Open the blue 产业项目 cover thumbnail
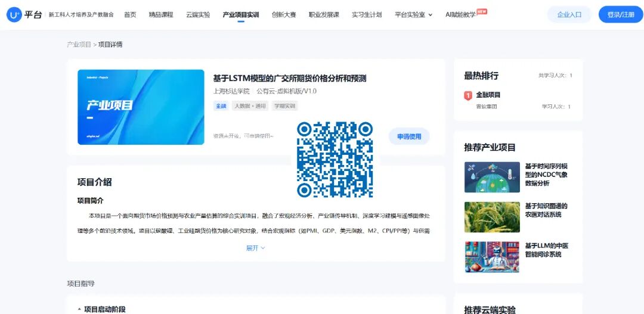The height and width of the screenshot is (314, 644). tap(141, 107)
